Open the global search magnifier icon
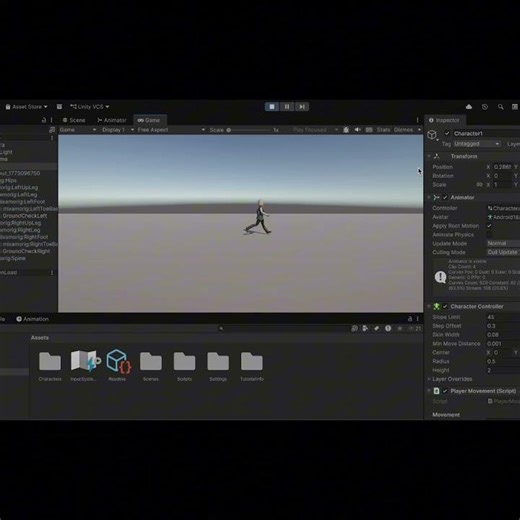This screenshot has height=520, width=520. [x=501, y=107]
